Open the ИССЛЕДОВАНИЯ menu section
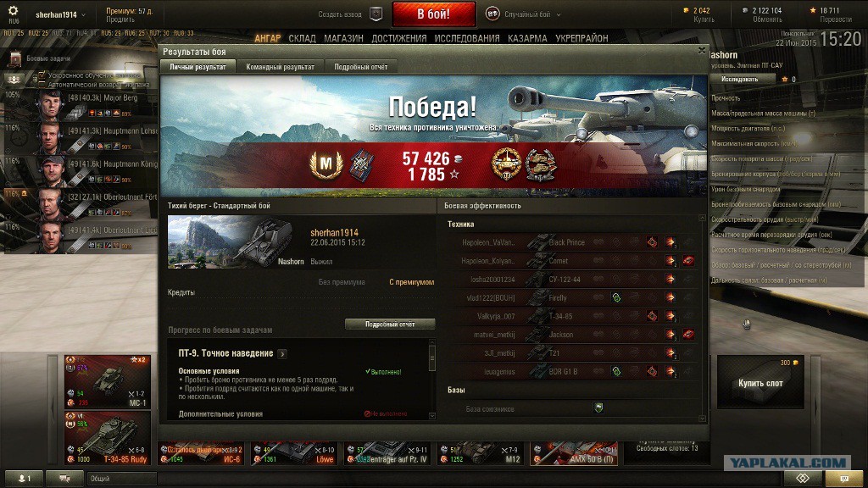The image size is (868, 488). [x=467, y=38]
